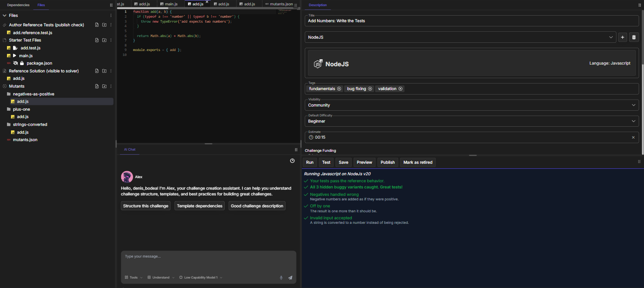Open the Files header three-dot menu
Image resolution: width=644 pixels, height=288 pixels.
point(111,16)
